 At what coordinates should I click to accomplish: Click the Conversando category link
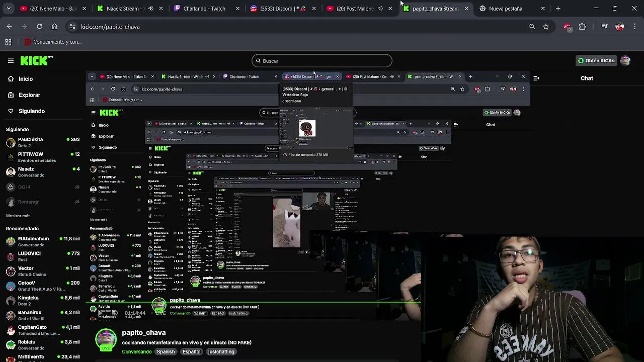136,352
